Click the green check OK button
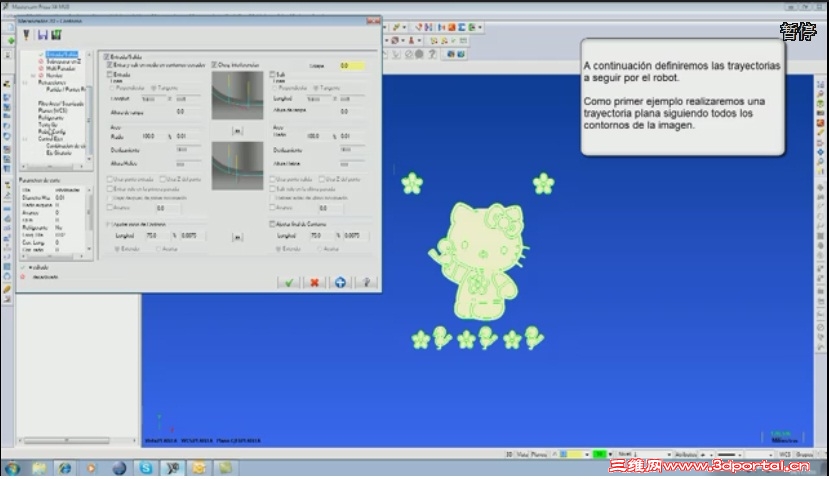This screenshot has width=829, height=479. 289,282
